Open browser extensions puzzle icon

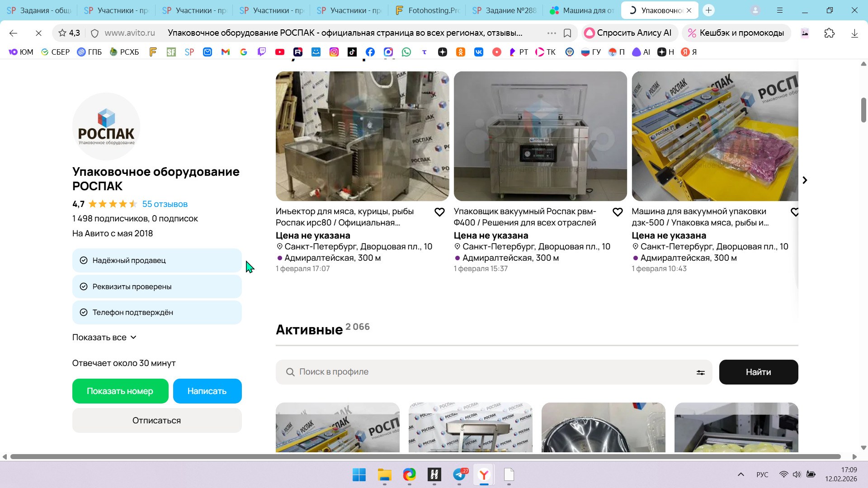click(829, 33)
